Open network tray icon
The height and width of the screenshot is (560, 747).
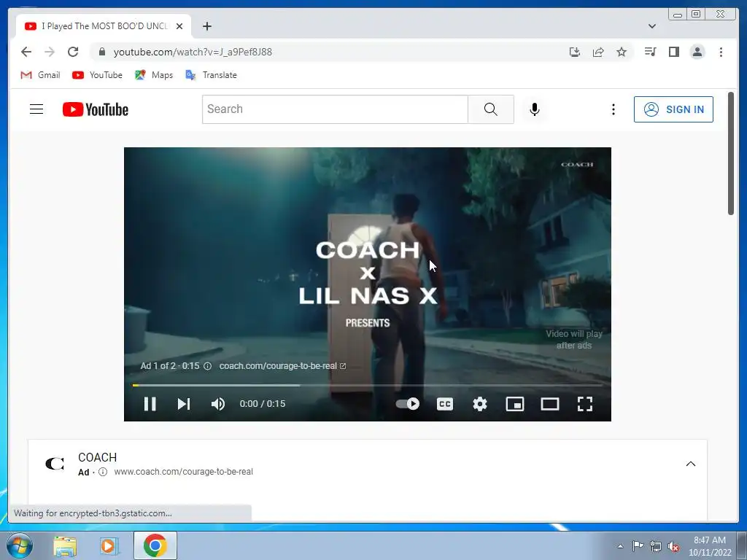point(656,546)
